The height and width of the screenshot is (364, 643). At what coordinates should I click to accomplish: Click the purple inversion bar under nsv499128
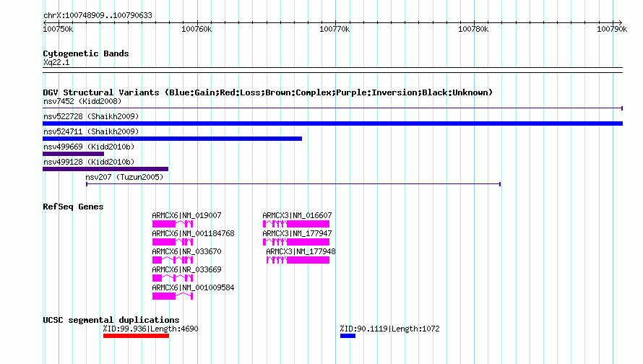[105, 169]
